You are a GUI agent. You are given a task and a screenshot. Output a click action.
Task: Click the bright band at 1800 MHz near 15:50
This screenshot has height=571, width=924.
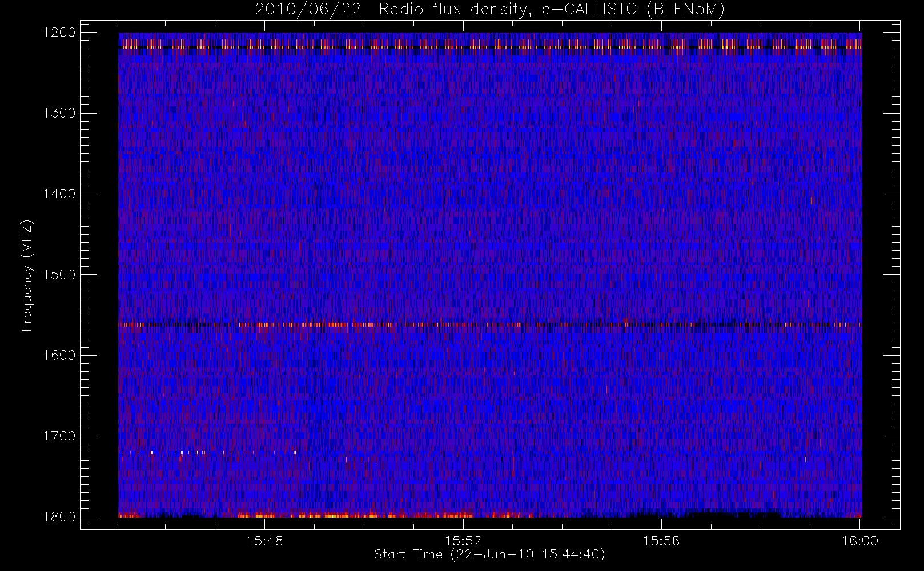point(365,516)
